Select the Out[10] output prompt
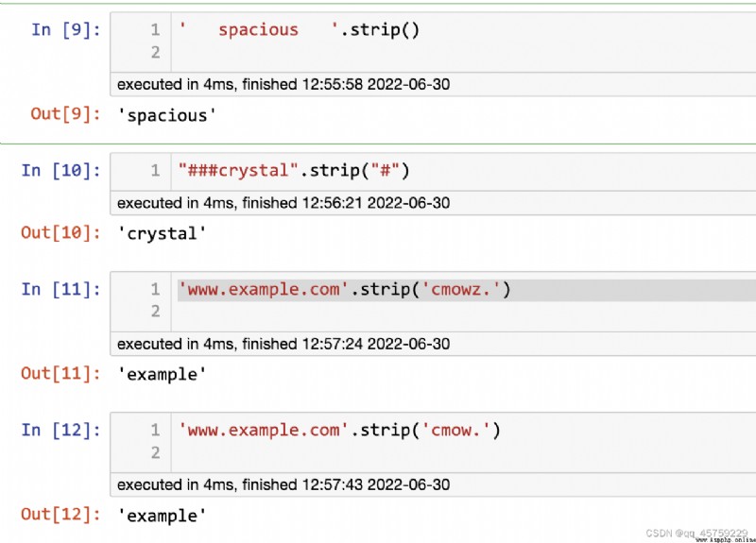The width and height of the screenshot is (756, 543). click(x=60, y=232)
